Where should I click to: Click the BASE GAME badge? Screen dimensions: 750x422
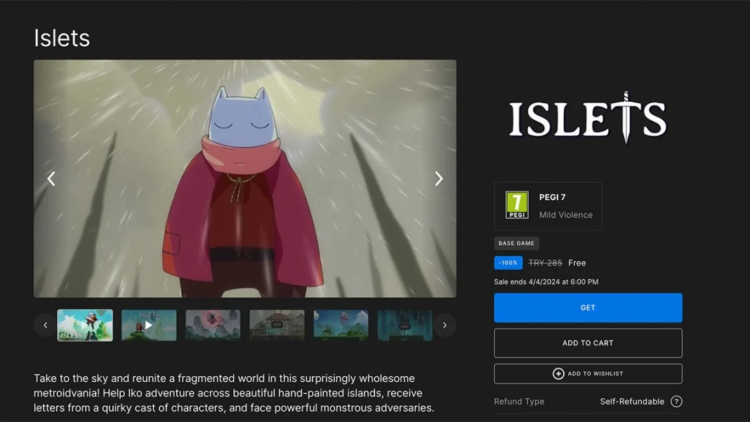517,243
